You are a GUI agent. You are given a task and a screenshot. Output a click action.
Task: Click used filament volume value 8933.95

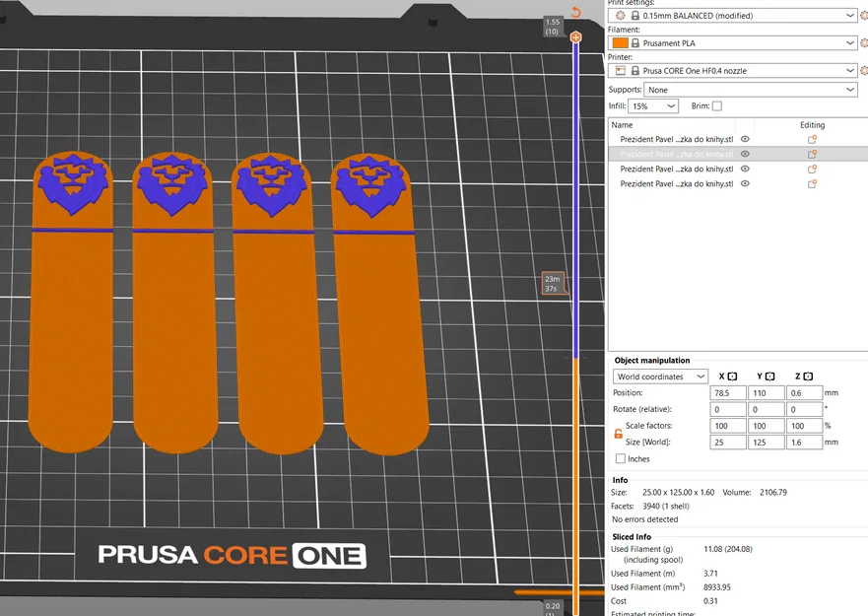point(717,587)
